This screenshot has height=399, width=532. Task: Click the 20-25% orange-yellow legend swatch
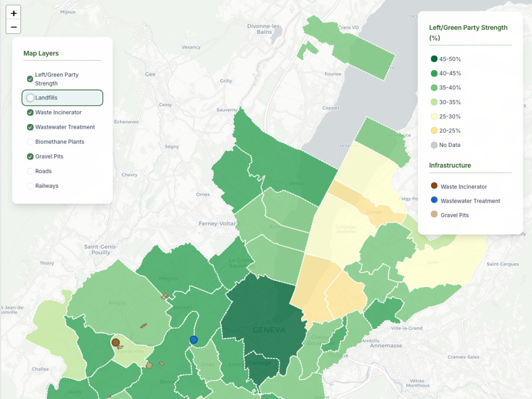pyautogui.click(x=434, y=131)
